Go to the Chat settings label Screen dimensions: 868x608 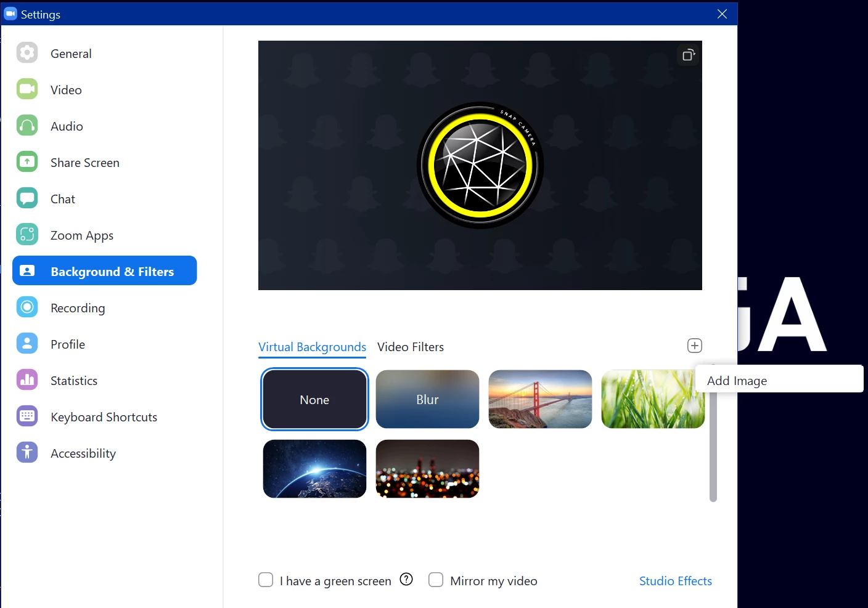[x=63, y=199]
